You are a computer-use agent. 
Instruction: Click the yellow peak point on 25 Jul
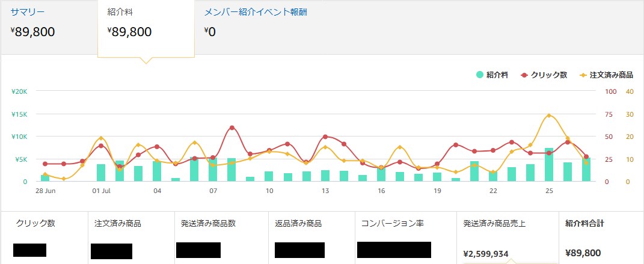(549, 115)
